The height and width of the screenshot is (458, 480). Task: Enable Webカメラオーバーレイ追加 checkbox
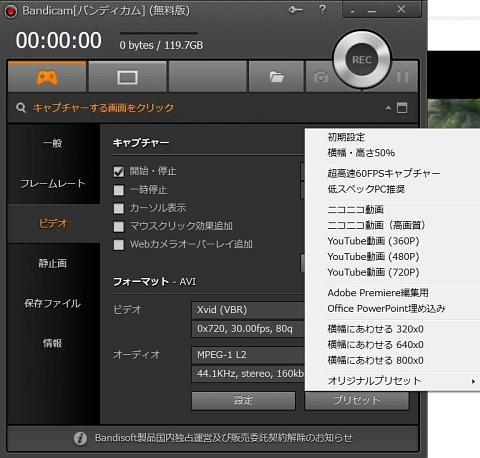pos(119,244)
